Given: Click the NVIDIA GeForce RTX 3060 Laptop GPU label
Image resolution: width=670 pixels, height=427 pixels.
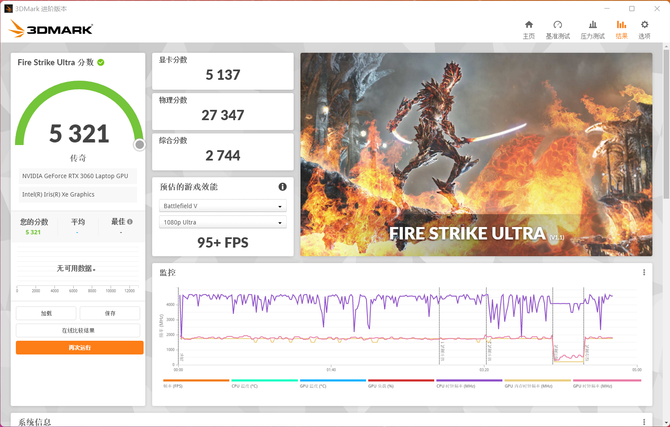Looking at the screenshot, I should tap(77, 176).
